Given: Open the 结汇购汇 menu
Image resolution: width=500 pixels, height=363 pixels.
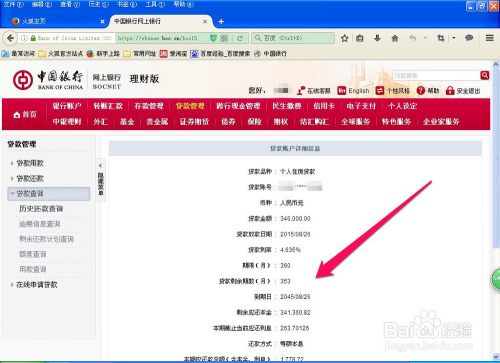Looking at the screenshot, I should (x=314, y=122).
